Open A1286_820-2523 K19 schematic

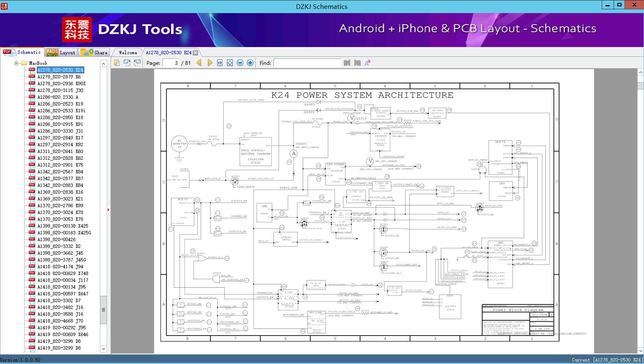click(x=60, y=104)
